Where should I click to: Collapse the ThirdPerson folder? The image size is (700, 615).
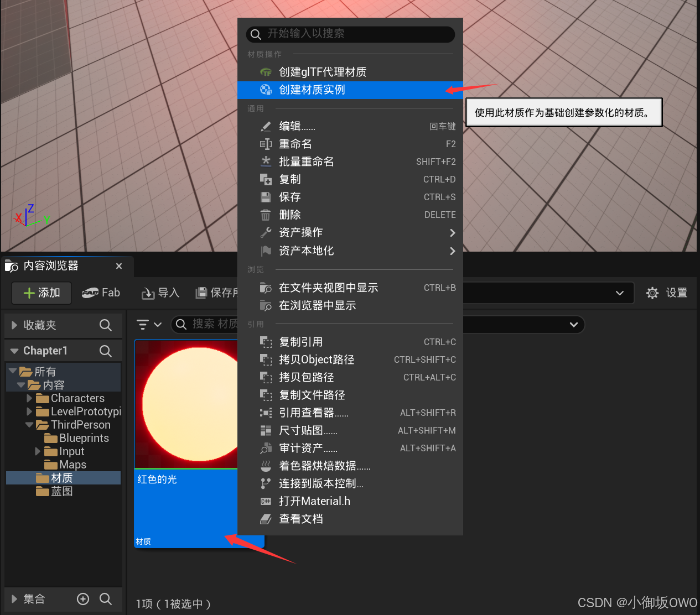tap(29, 424)
